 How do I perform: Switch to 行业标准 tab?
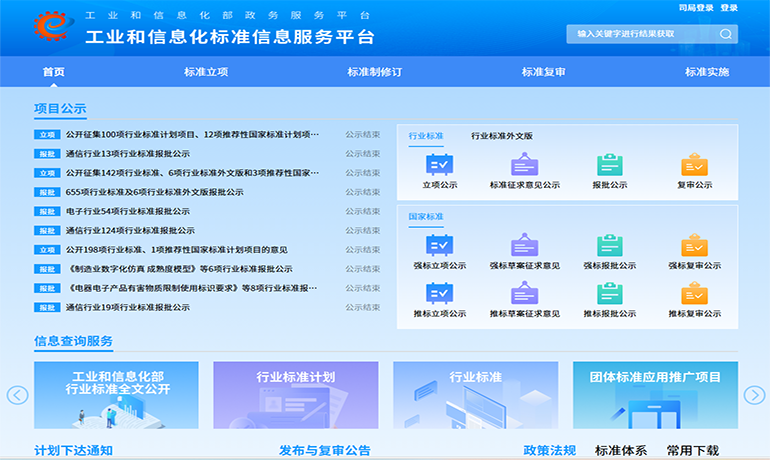point(426,136)
